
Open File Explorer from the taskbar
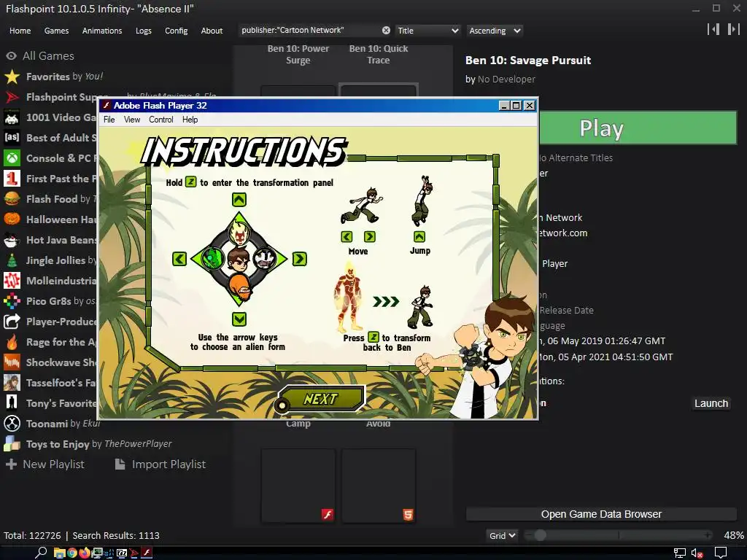pos(60,553)
